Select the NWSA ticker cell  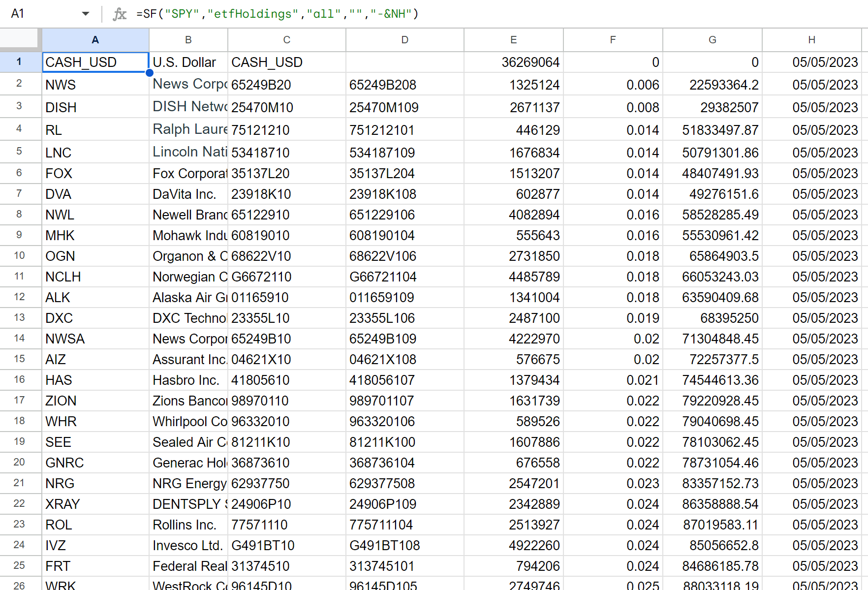(x=95, y=339)
